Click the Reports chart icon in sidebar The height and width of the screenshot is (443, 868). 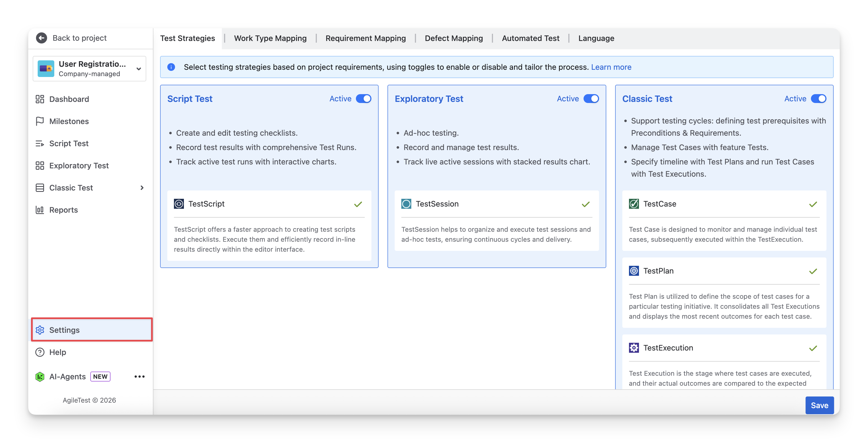click(x=40, y=210)
